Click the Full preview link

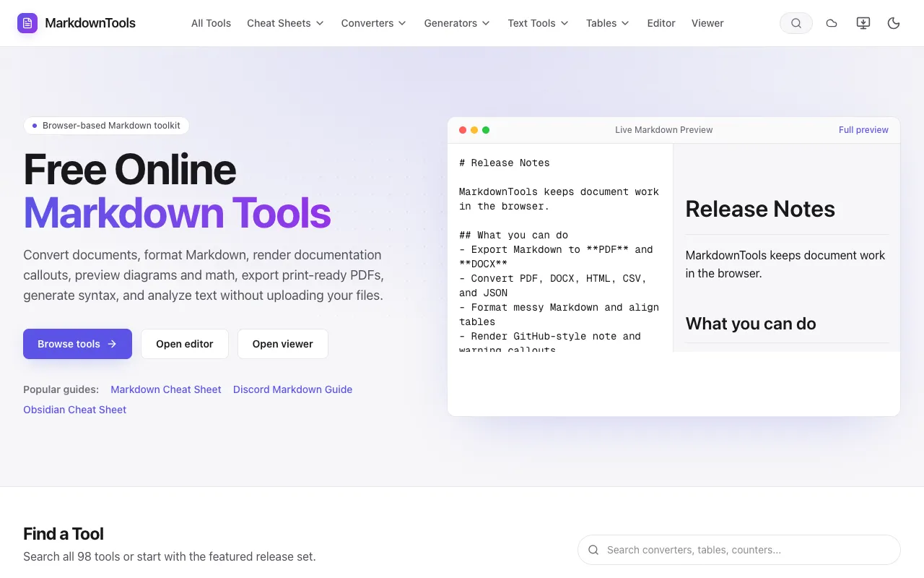863,130
